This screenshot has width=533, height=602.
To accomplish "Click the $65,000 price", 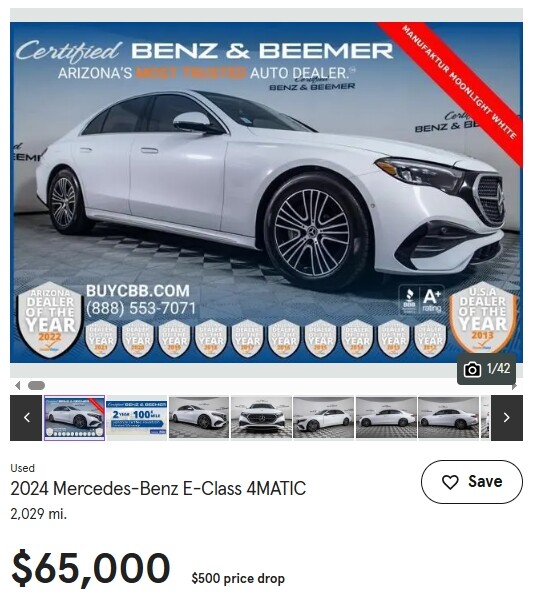I will click(91, 568).
